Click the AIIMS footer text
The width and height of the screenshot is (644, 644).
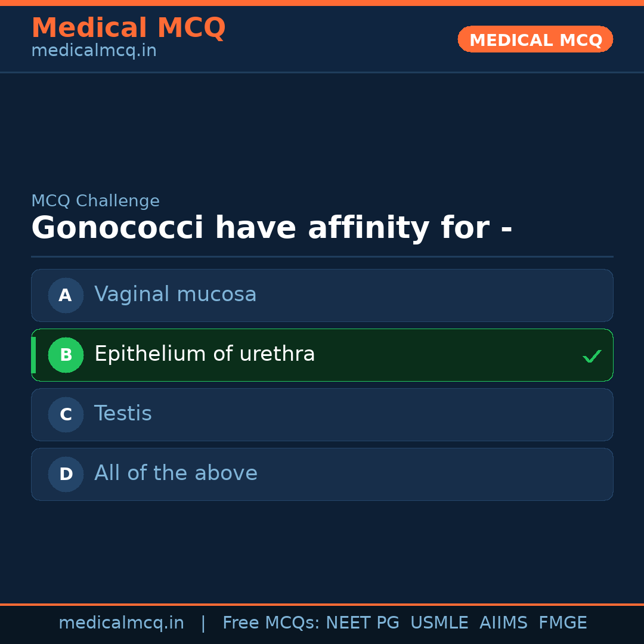[x=503, y=623]
